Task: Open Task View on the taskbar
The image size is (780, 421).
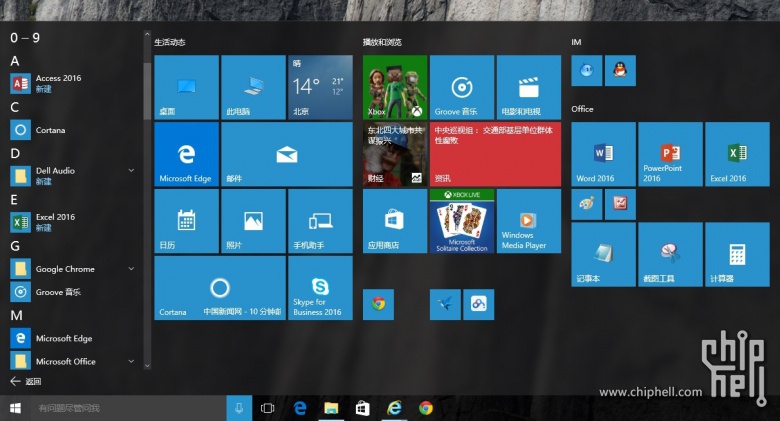Action: click(x=267, y=408)
